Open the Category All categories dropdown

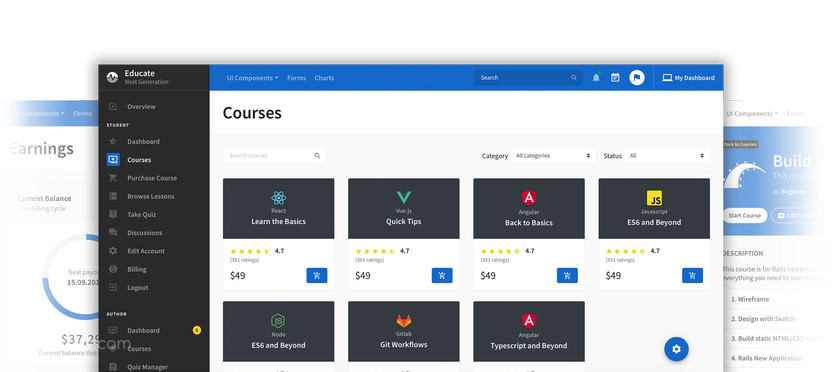coord(552,155)
